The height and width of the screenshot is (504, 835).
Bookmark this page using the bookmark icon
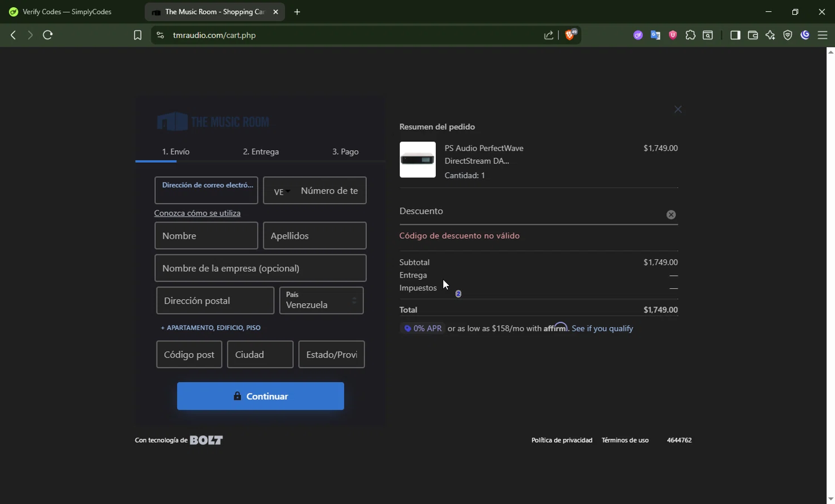pyautogui.click(x=137, y=35)
